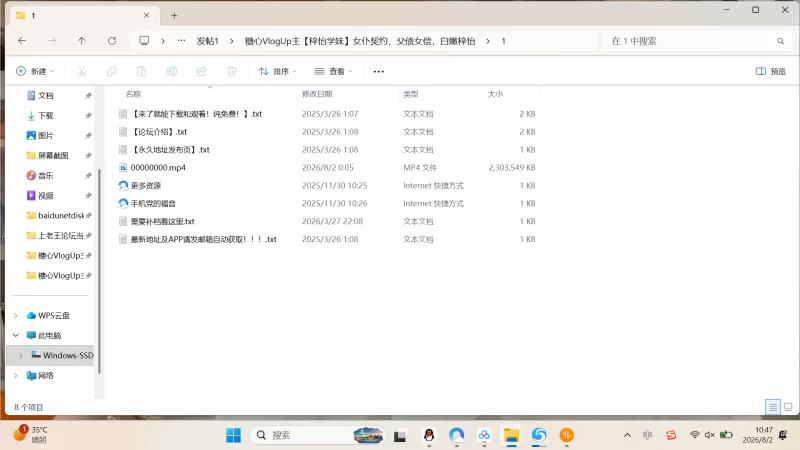
Task: Click the sidebar vertical scrollbar
Action: (99, 270)
